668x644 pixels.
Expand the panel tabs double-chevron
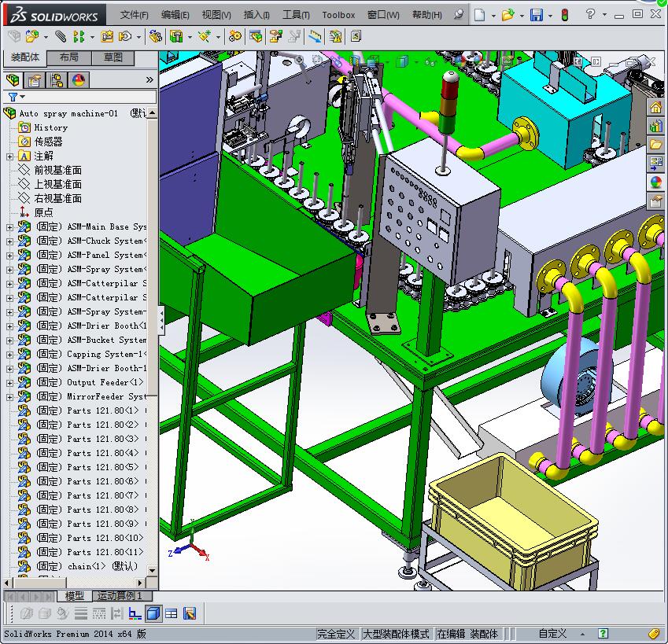coord(149,80)
